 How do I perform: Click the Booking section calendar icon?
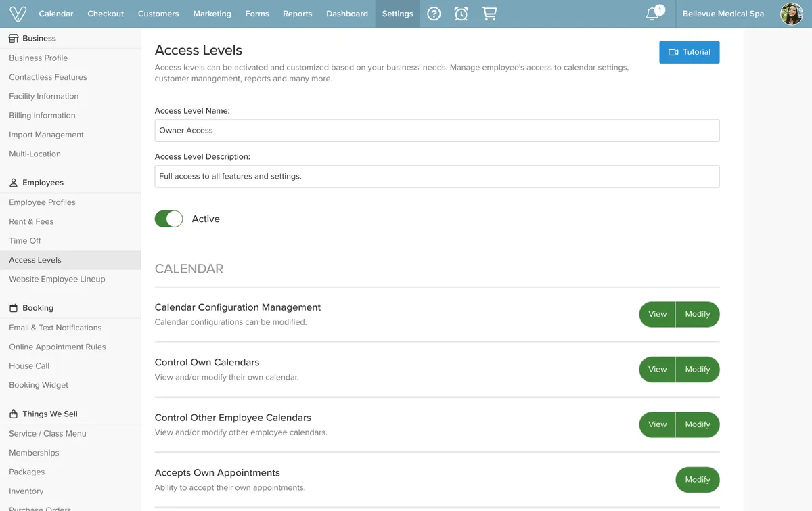(14, 308)
